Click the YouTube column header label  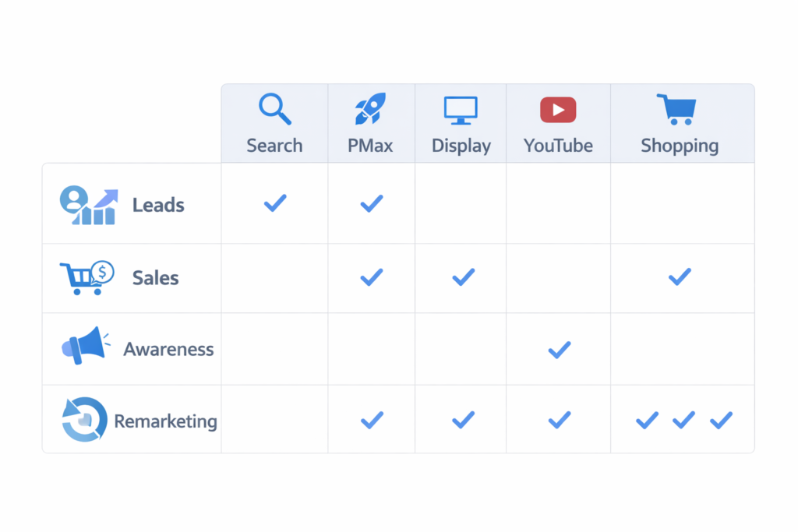(558, 146)
